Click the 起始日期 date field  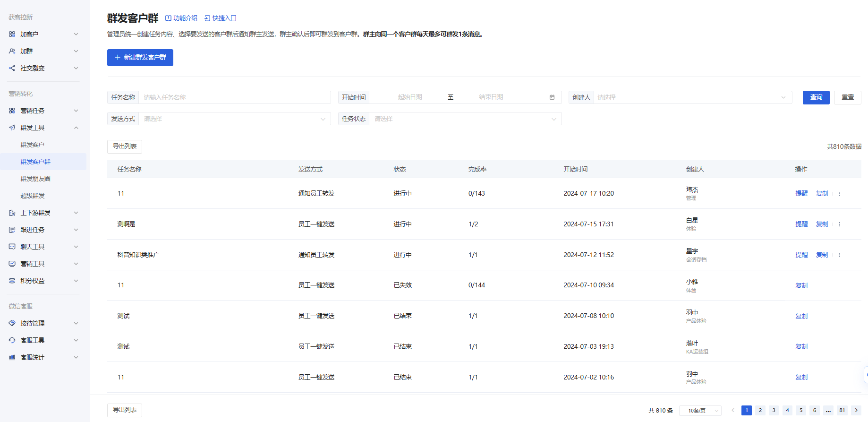click(409, 97)
